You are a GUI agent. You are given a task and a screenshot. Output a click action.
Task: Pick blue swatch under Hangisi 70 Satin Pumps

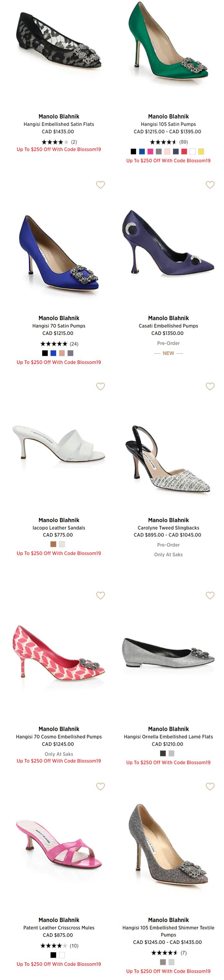click(53, 353)
